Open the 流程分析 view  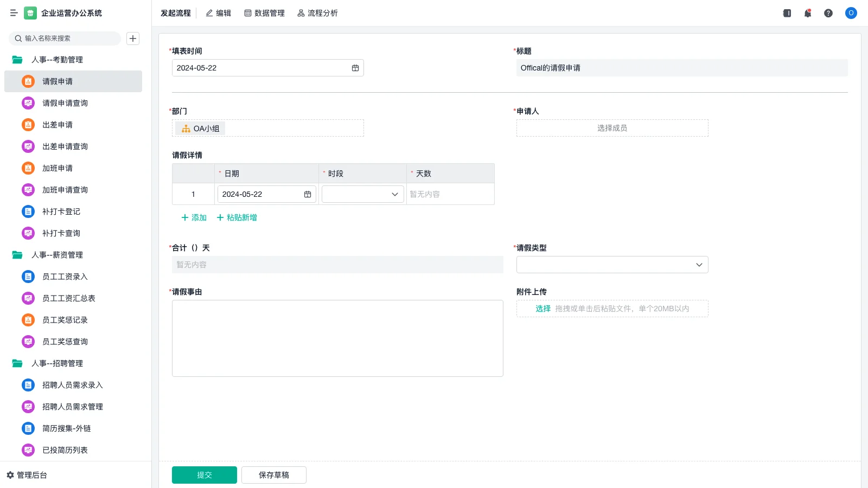[317, 13]
